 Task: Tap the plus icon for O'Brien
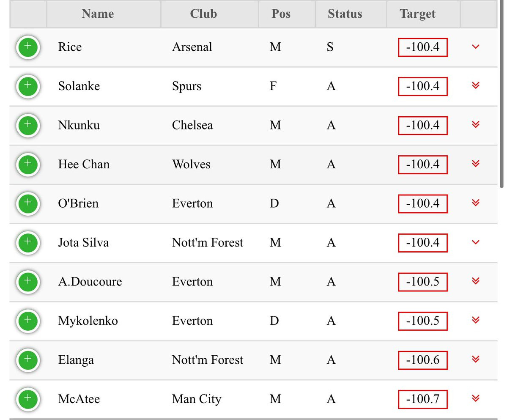28,204
